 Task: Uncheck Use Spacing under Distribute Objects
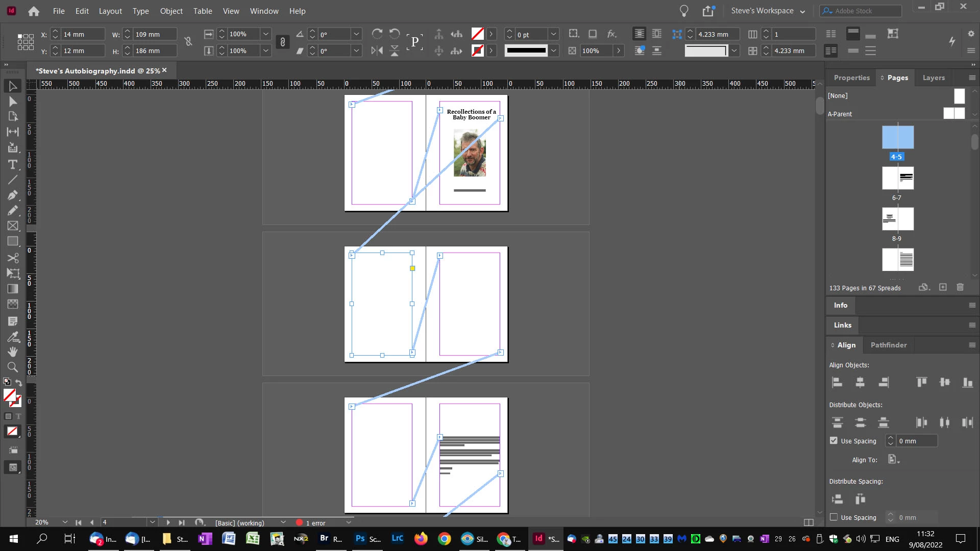(834, 441)
